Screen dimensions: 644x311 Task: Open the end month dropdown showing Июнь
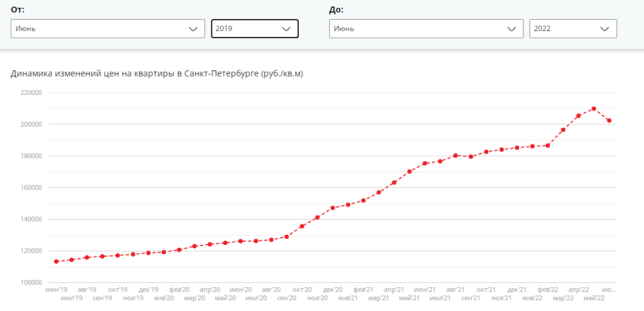pos(426,29)
